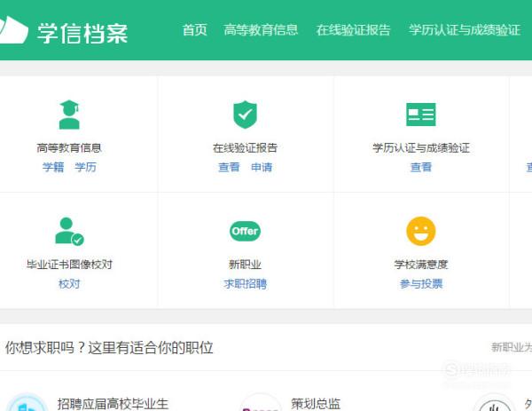Click company logo beside 招聘应届高校毕业生
532x411 pixels.
pos(27,402)
